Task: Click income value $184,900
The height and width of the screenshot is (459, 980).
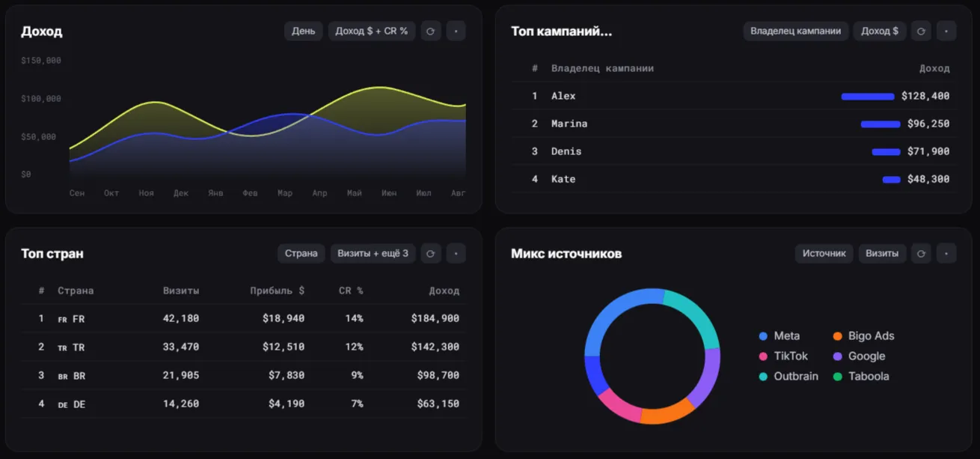Action: (x=435, y=318)
